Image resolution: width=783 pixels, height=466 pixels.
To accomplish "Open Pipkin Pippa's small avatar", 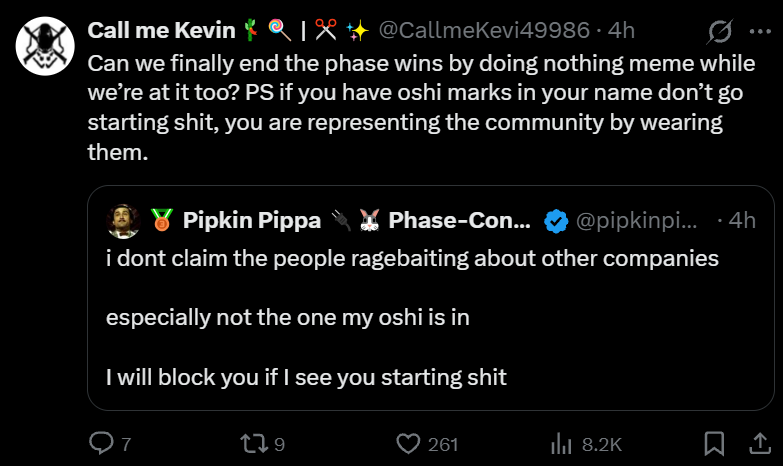I will 123,221.
